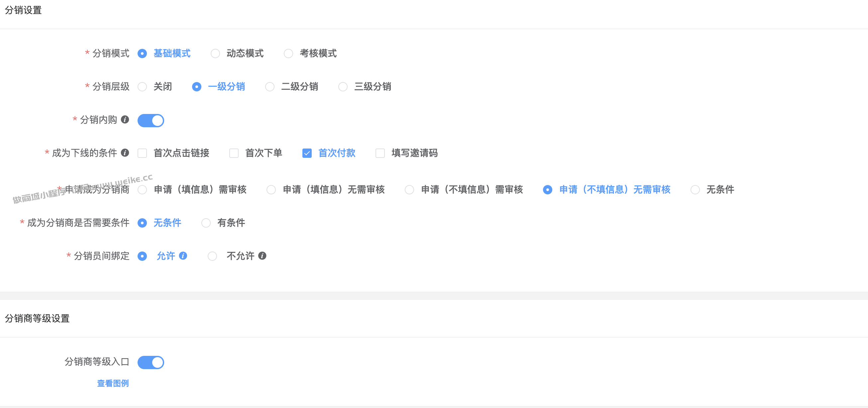Choose 考核模式 radio option
This screenshot has width=868, height=408.
coord(288,53)
